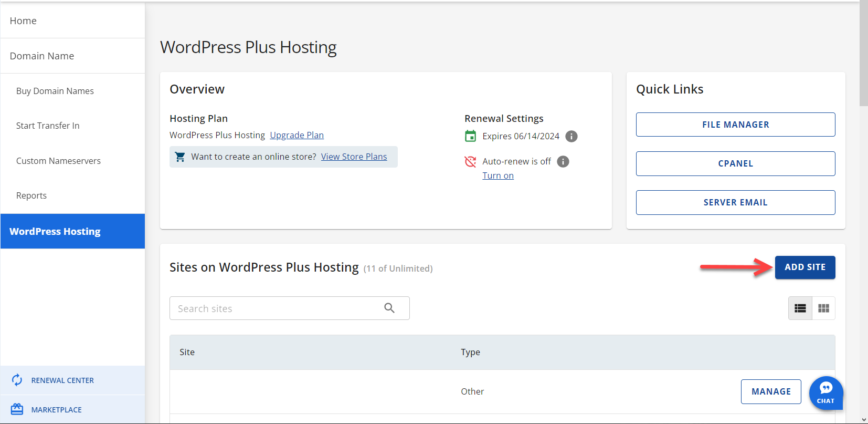Click the page vertical scrollbar thumb
The image size is (868, 424).
point(864,53)
